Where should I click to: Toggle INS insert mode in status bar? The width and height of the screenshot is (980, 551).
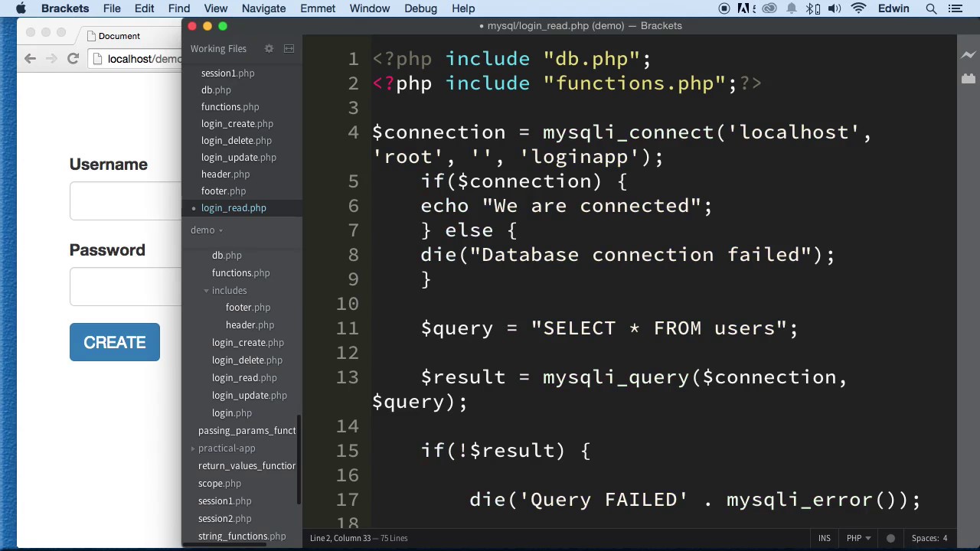pos(824,538)
